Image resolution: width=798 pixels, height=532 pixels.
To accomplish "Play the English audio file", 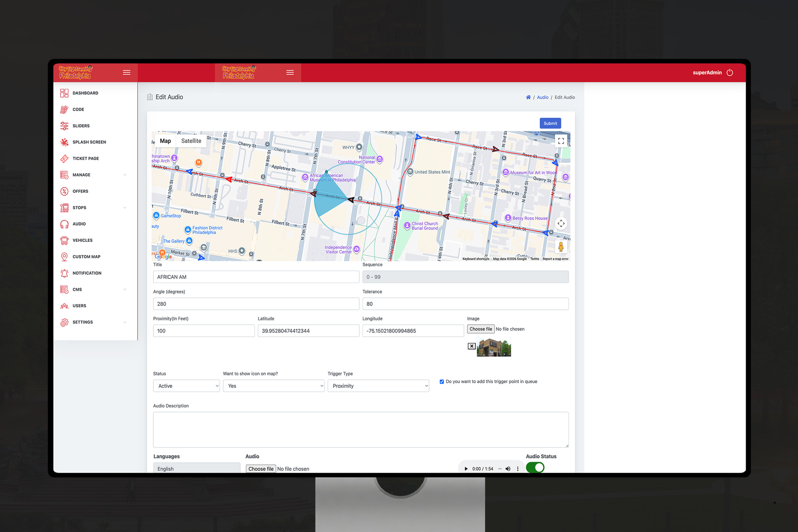I will coord(466,469).
